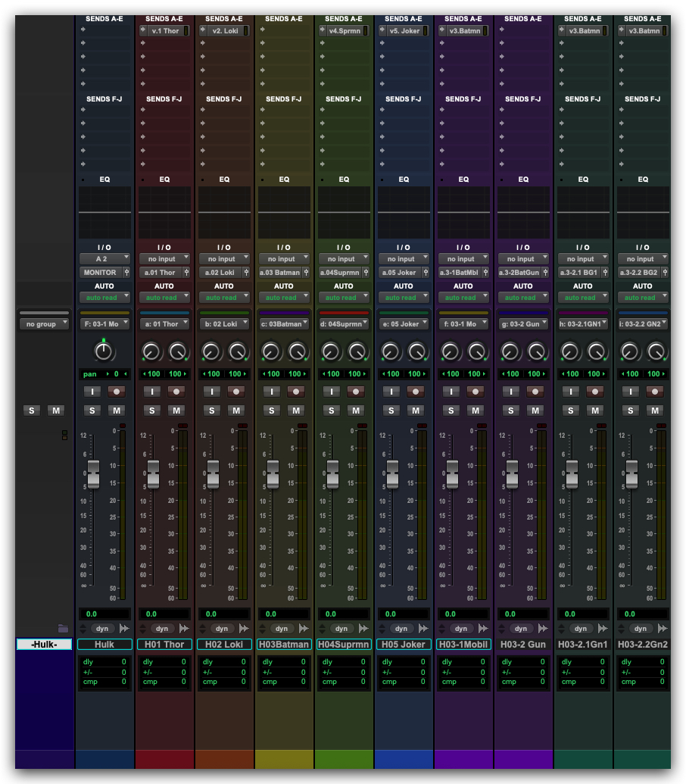
Task: Click the Hulk track pan knob
Action: click(104, 351)
